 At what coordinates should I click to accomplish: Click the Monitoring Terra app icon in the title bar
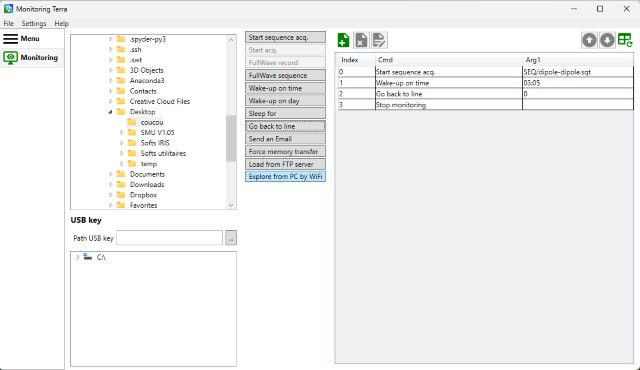tap(8, 9)
